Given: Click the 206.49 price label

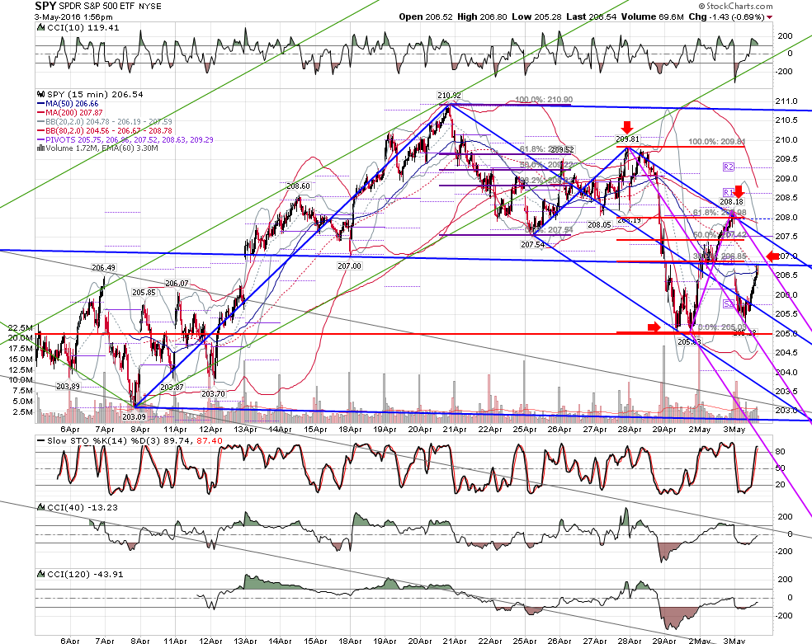Looking at the screenshot, I should point(104,267).
